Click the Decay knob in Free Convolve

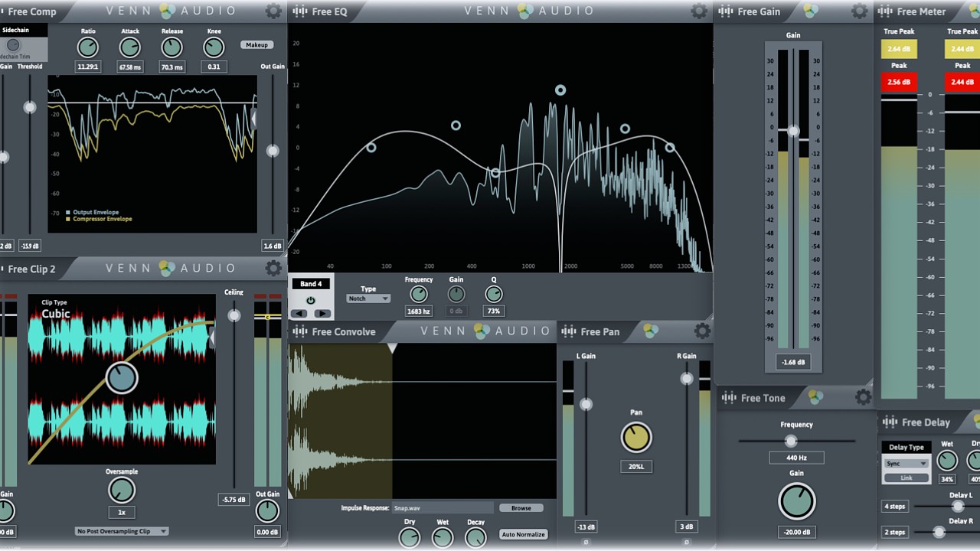pos(475,537)
